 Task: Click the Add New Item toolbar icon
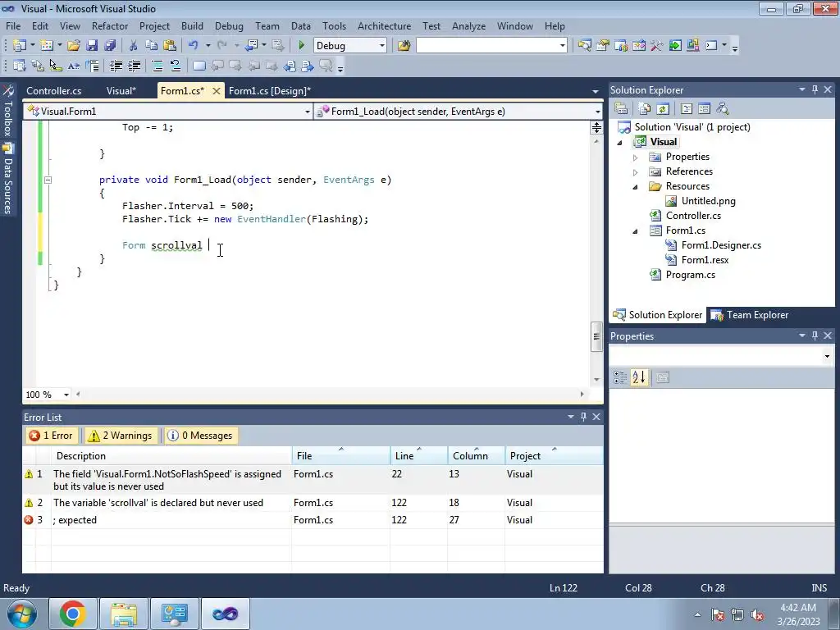point(47,46)
